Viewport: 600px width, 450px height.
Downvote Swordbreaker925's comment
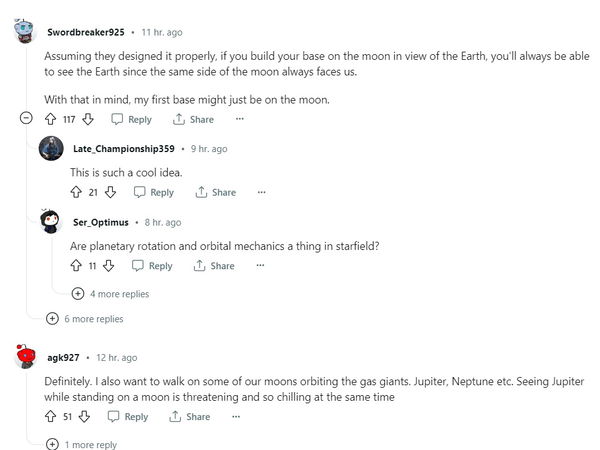click(88, 119)
